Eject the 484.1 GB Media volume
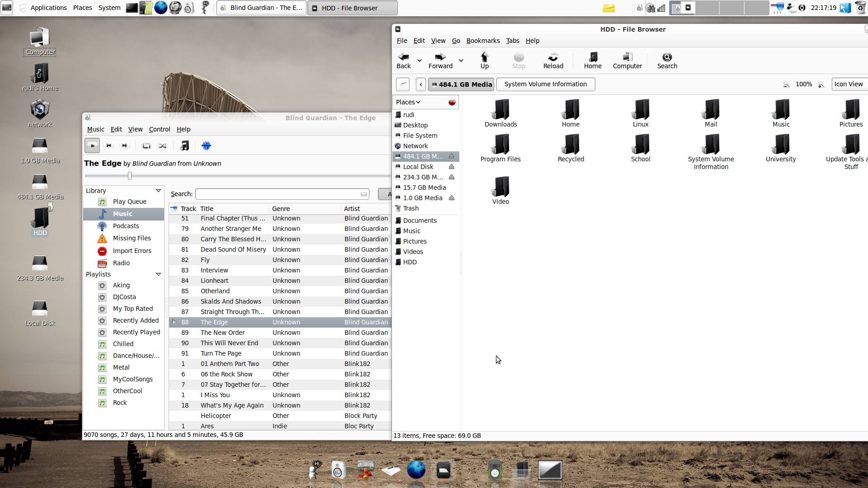This screenshot has height=488, width=868. click(x=451, y=156)
